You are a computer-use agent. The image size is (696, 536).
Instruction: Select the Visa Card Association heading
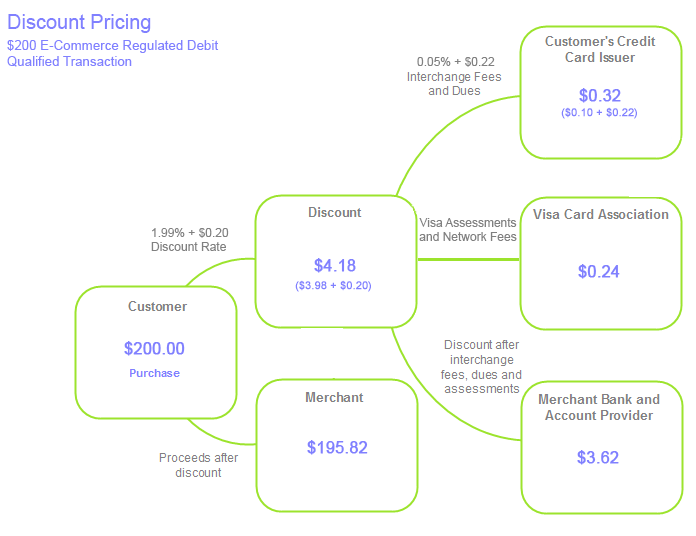[x=601, y=214]
